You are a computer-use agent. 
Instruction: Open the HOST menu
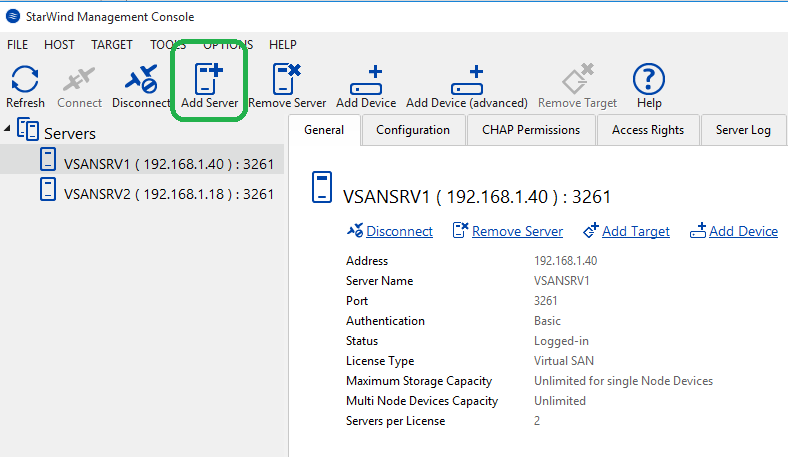(x=59, y=45)
